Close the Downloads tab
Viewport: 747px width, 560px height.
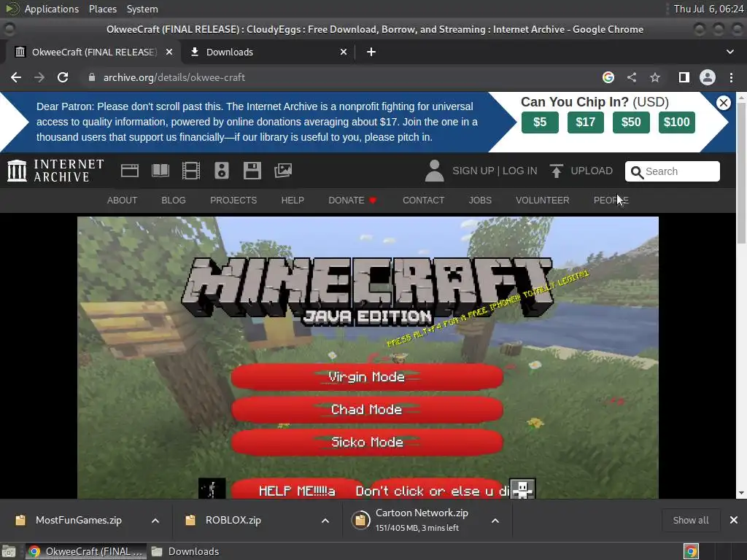(344, 52)
